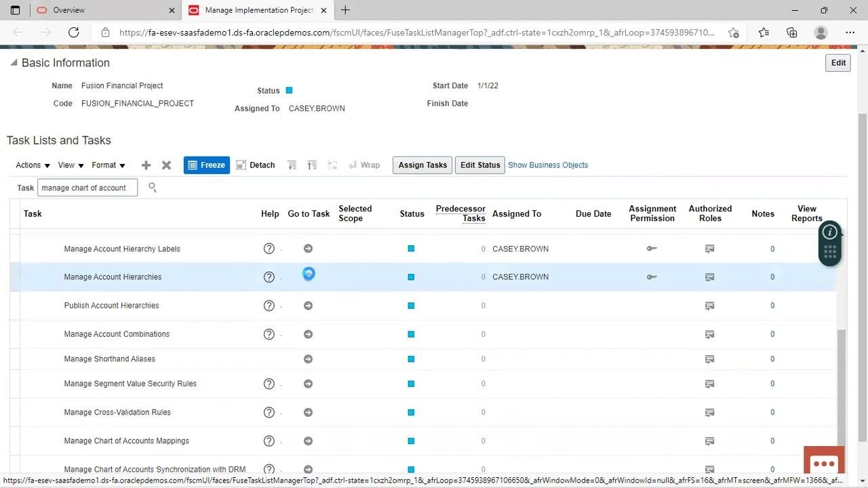The height and width of the screenshot is (488, 868).
Task: Collapse the Basic Information section
Action: (14, 63)
